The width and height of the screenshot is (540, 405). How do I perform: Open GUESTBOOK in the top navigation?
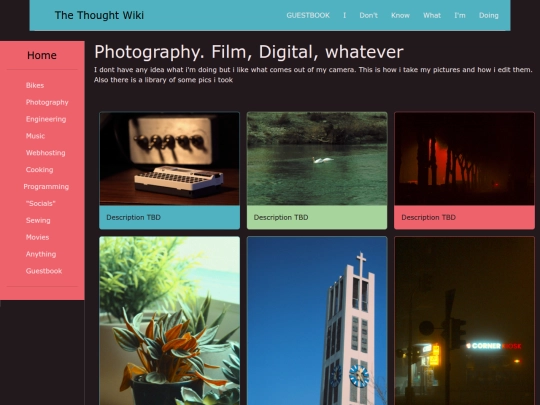point(308,15)
